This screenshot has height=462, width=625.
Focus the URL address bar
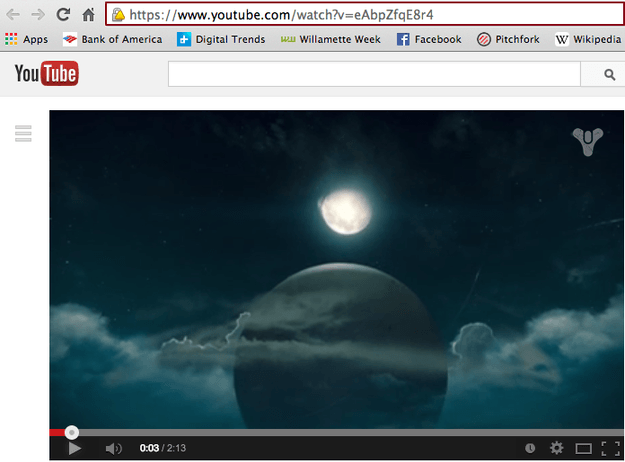click(365, 15)
